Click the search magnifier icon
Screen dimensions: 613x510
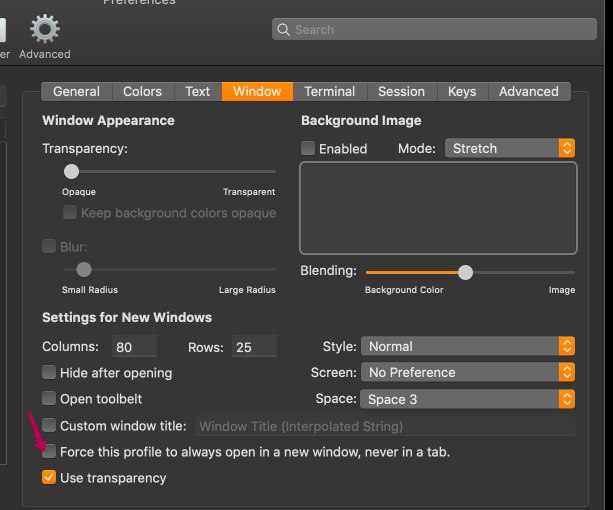coord(283,30)
